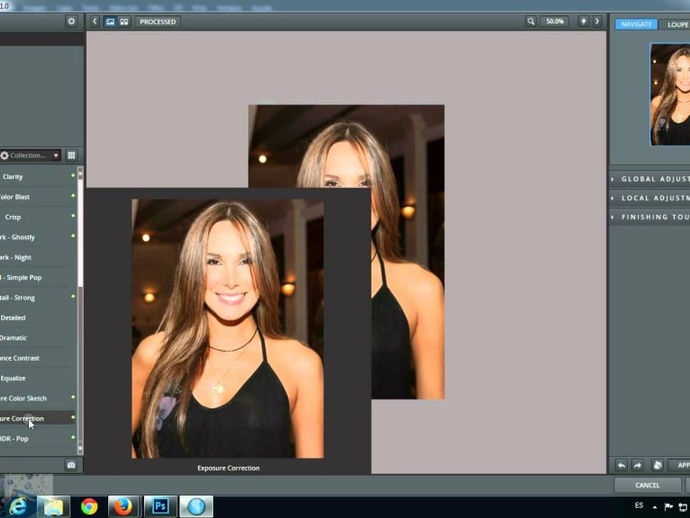
Task: Click the left arrow to collapse the presets panel
Action: (x=95, y=22)
